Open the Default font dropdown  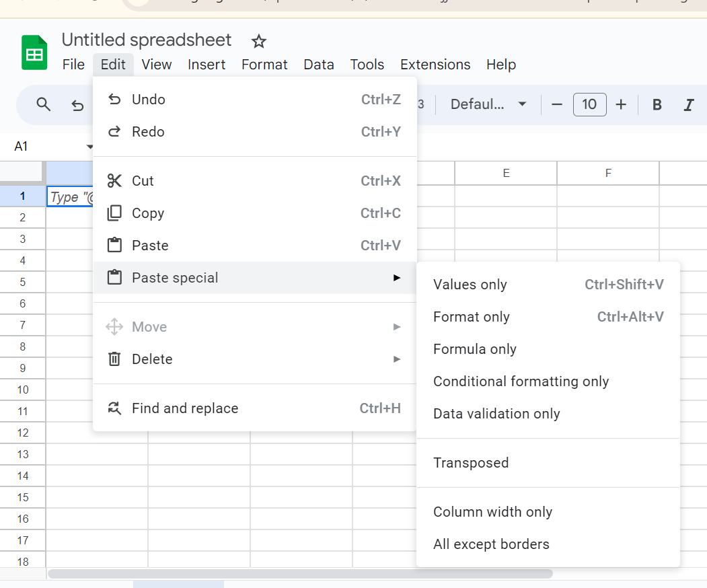click(488, 104)
